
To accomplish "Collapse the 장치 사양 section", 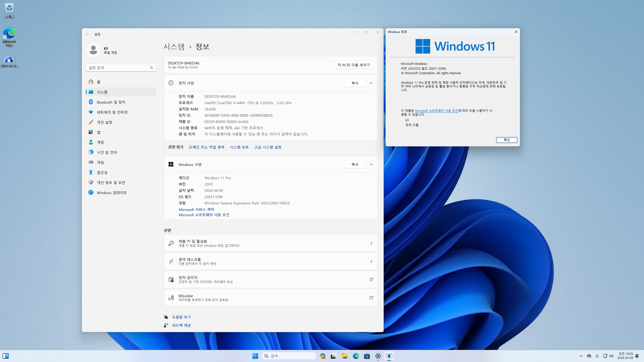I will (371, 83).
